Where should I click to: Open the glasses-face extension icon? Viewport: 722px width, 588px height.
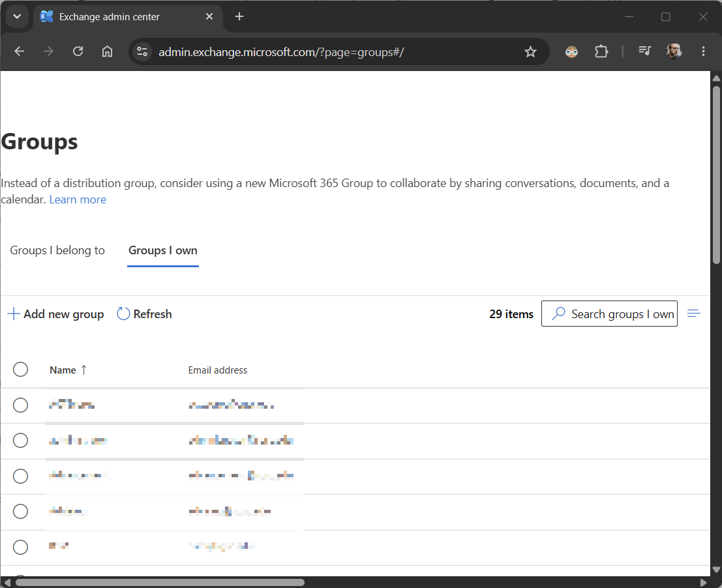571,51
